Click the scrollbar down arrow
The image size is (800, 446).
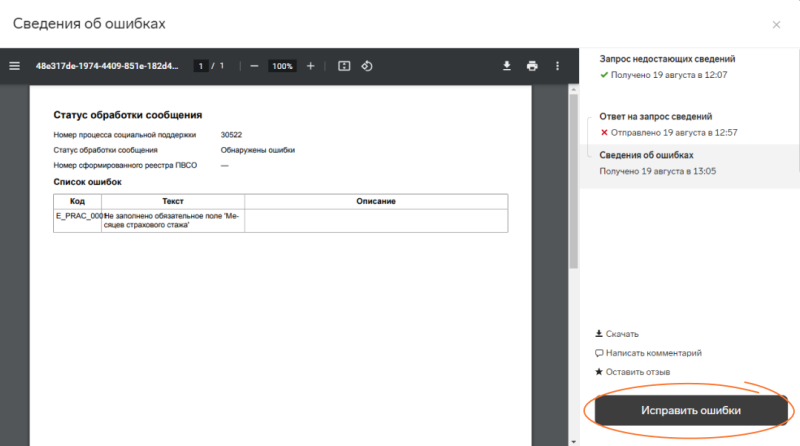point(573,442)
